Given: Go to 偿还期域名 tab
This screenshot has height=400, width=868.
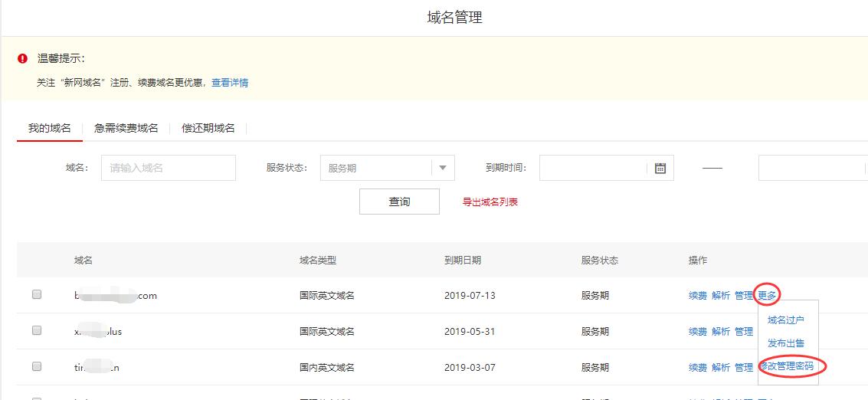Looking at the screenshot, I should [x=208, y=128].
